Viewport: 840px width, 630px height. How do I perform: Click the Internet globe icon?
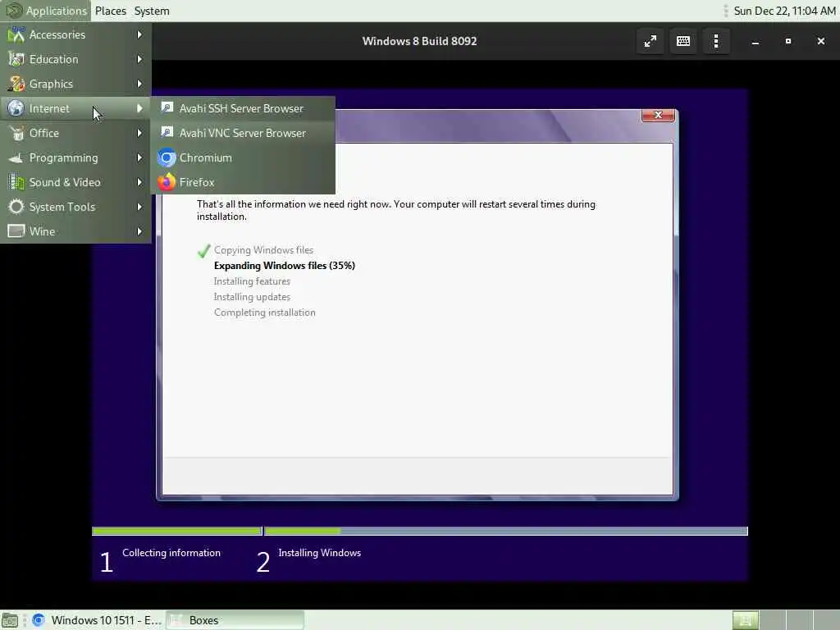tap(16, 109)
